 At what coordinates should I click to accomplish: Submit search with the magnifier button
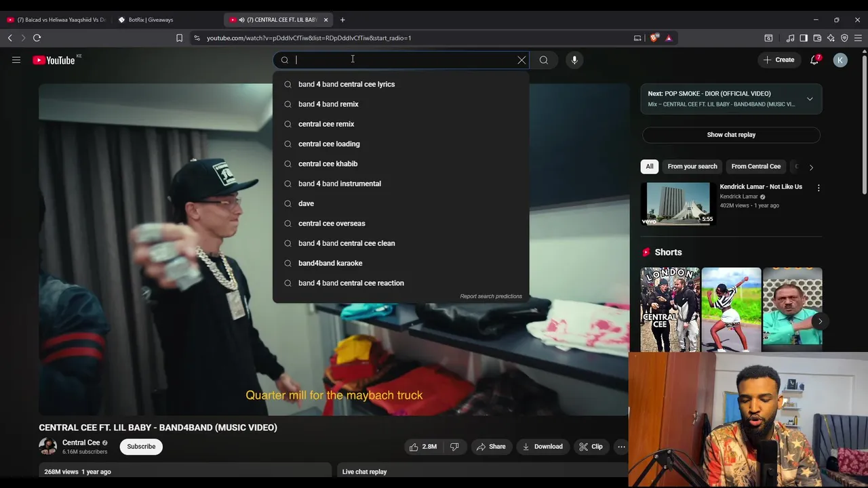click(544, 60)
